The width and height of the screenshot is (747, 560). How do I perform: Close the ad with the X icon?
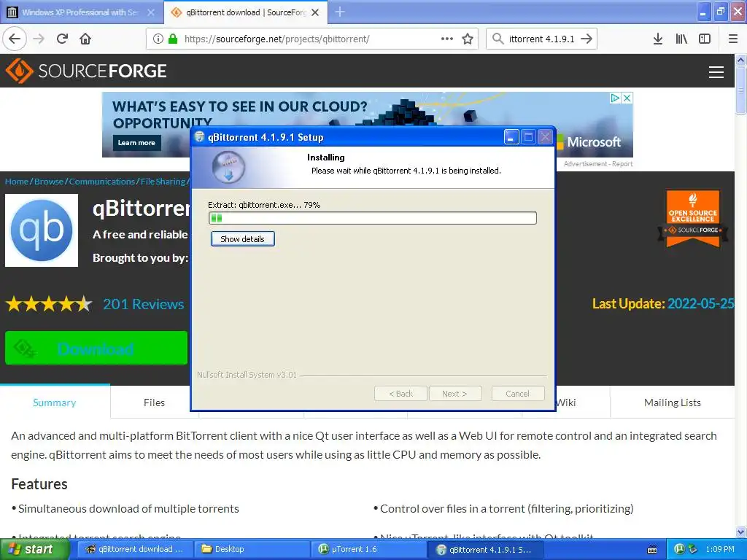tap(627, 98)
